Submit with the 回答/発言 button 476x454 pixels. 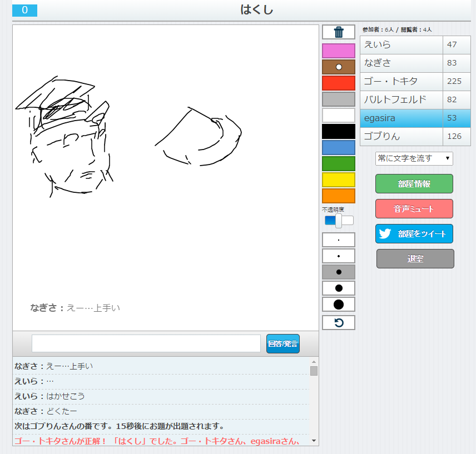283,343
